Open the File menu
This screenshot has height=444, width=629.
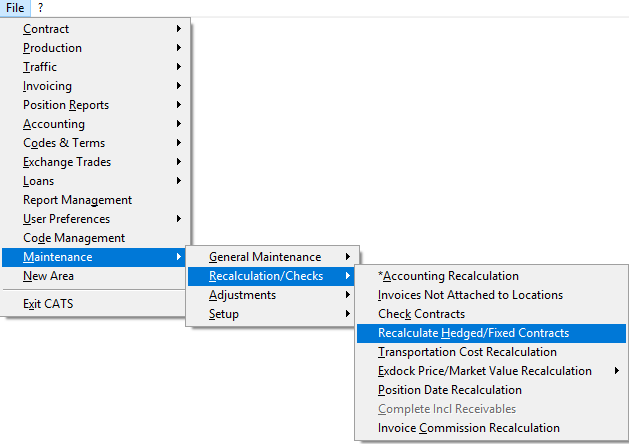15,8
